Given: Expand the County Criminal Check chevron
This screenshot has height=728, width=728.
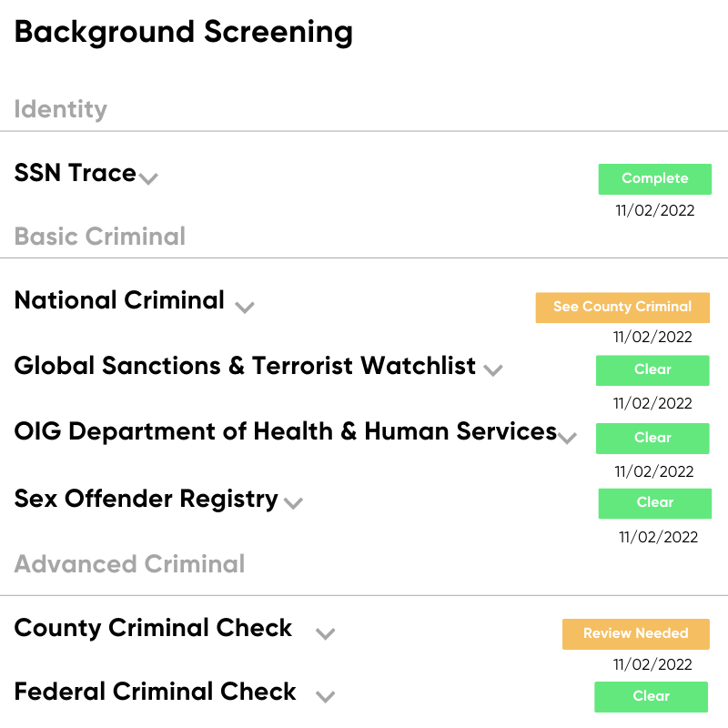Looking at the screenshot, I should coord(326,633).
